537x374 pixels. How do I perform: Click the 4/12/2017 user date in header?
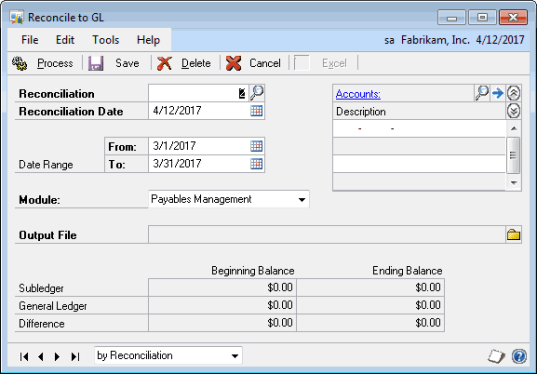(500, 40)
